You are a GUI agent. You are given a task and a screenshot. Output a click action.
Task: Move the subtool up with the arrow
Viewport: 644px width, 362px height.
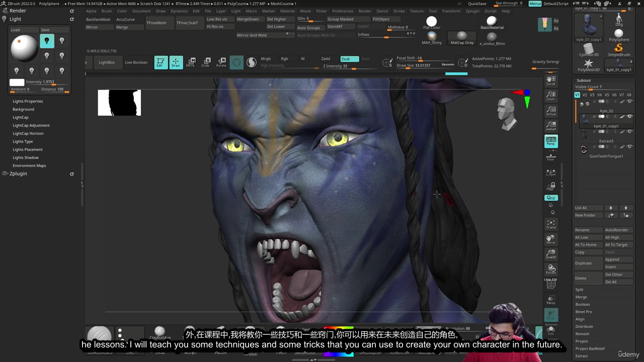[611, 208]
